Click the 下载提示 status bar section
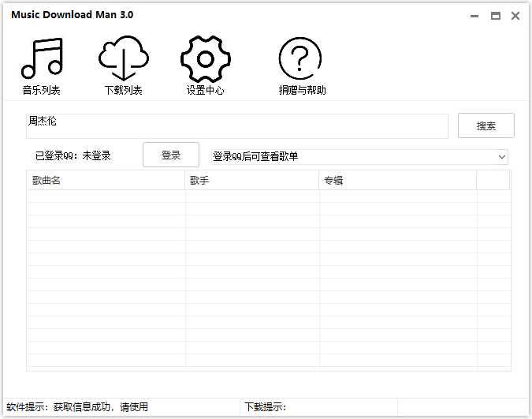This screenshot has height=419, width=532. pyautogui.click(x=265, y=407)
